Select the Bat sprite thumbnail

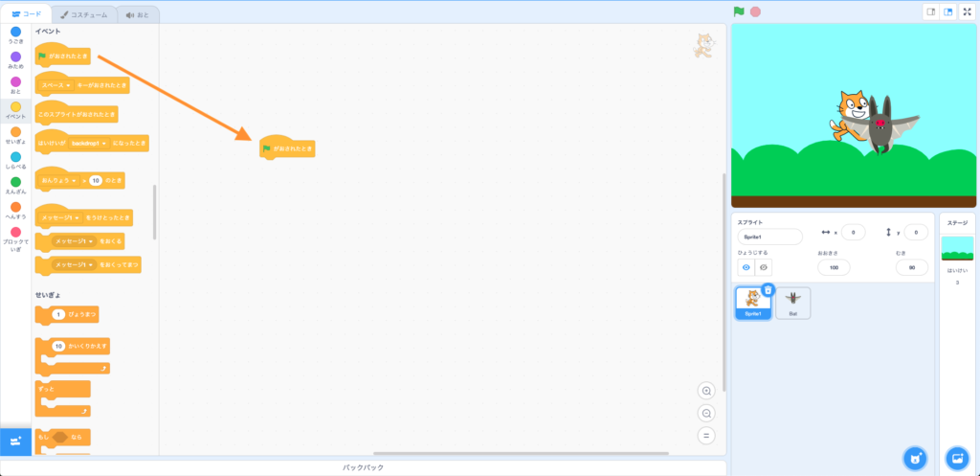pyautogui.click(x=792, y=303)
